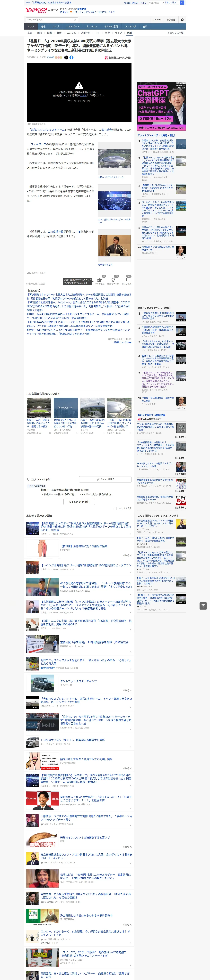Play video ranking item 1 thumbnail 0:46
This screenshot has height=980, width=210.
(x=181, y=317)
